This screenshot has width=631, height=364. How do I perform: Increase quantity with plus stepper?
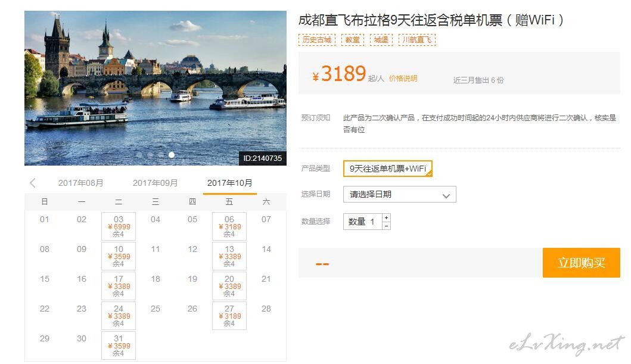(x=386, y=217)
